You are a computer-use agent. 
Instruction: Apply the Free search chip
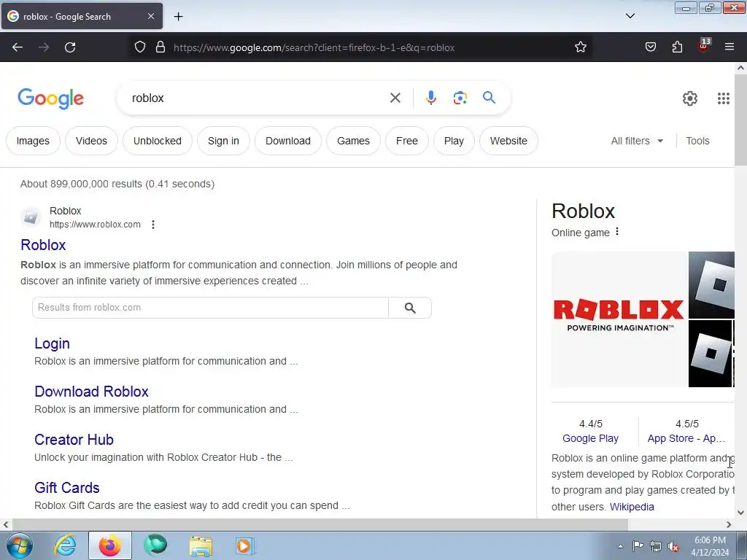tap(407, 141)
